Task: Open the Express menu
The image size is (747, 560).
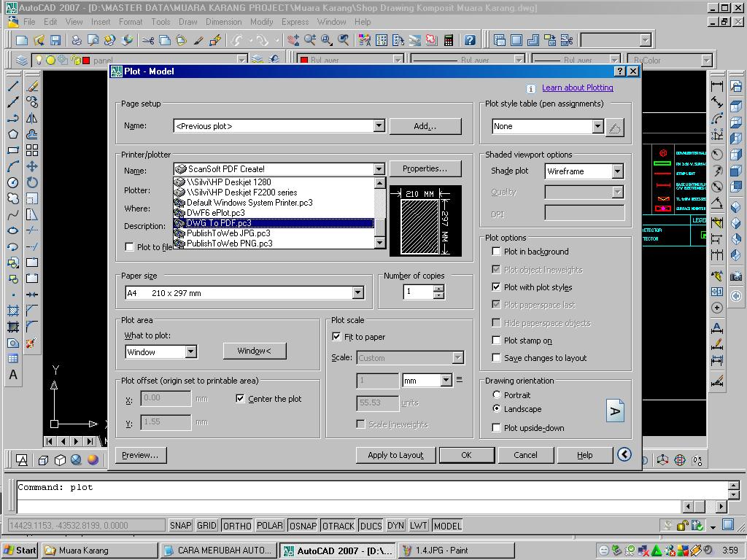Action: click(x=295, y=22)
